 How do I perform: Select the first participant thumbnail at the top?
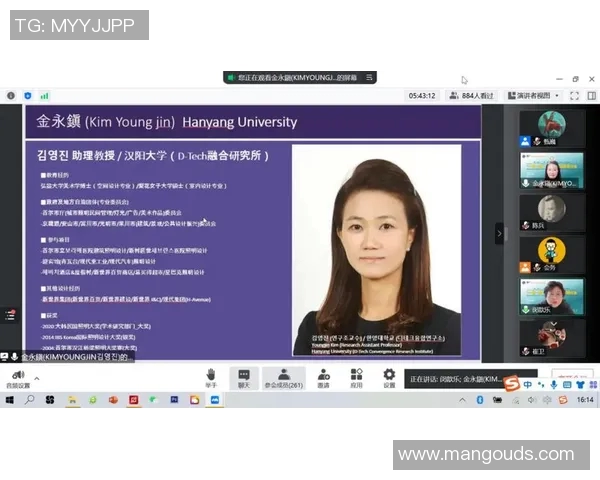point(552,129)
